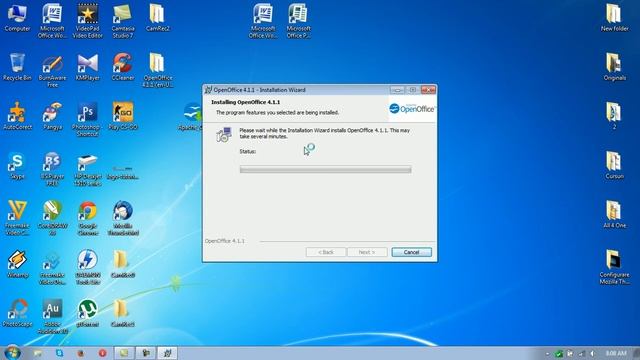
Task: Select the folder named 2
Action: point(614,116)
